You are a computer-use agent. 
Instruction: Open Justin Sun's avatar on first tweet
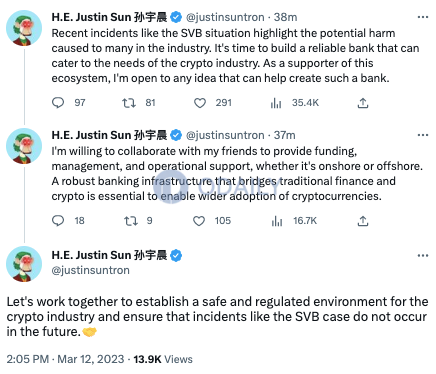[24, 28]
